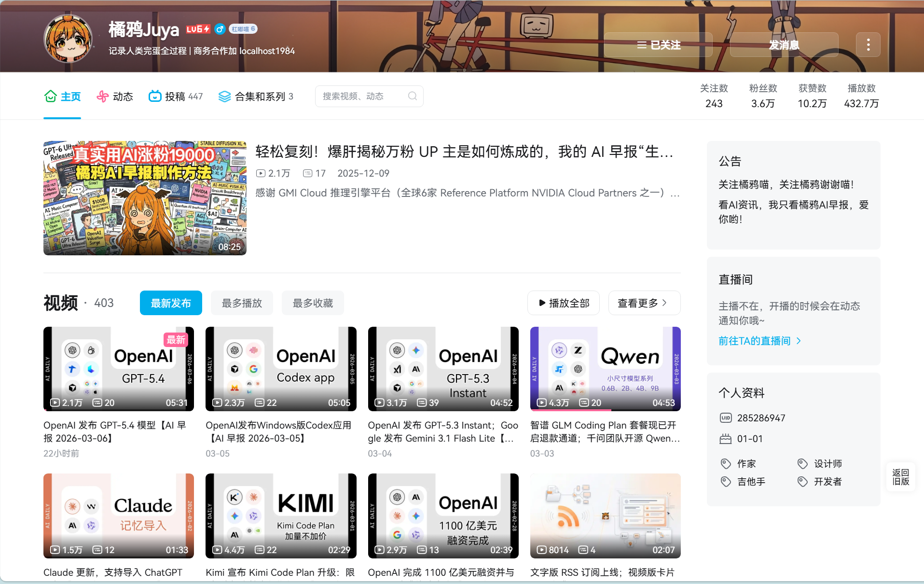Open the featured 橘鸦AI早报制作方法 thumbnail

pyautogui.click(x=145, y=198)
